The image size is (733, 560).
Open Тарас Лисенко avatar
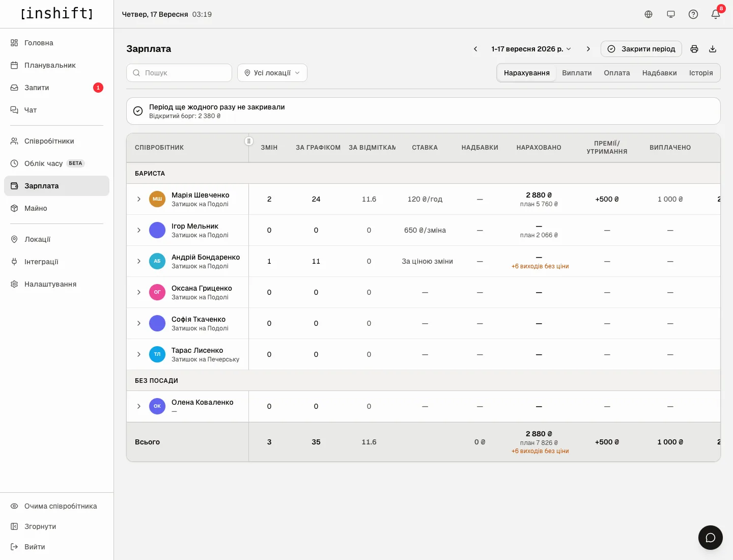(x=157, y=354)
